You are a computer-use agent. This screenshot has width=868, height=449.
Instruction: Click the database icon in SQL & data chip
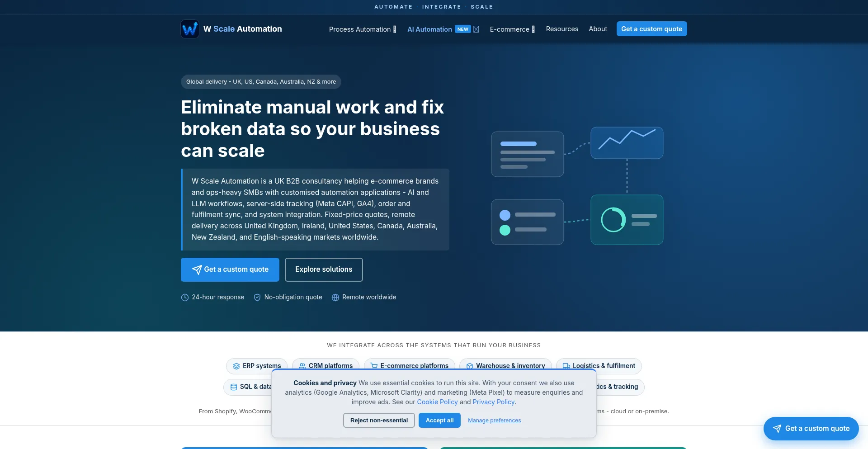tap(234, 387)
